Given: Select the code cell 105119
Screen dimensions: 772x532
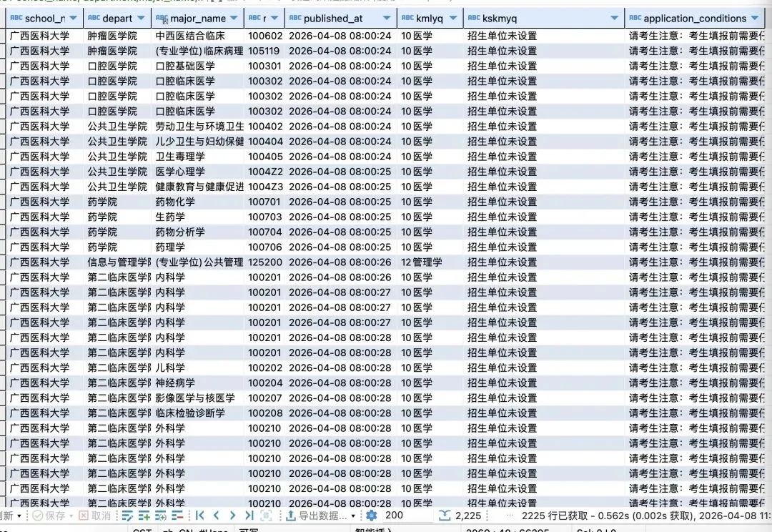Looking at the screenshot, I should pos(265,51).
